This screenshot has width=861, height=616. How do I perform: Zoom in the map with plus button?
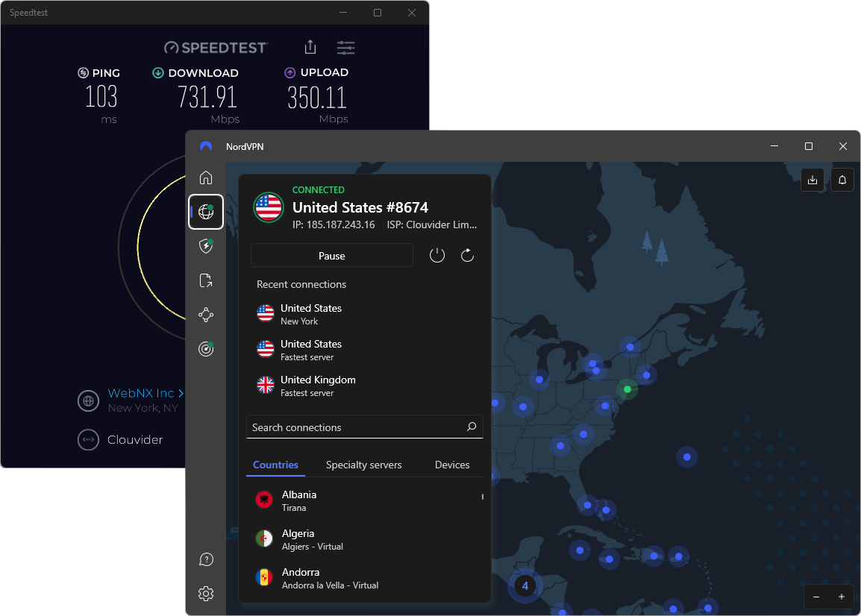[842, 597]
